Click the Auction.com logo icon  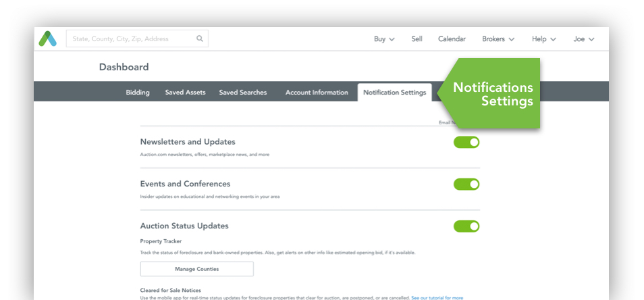48,39
